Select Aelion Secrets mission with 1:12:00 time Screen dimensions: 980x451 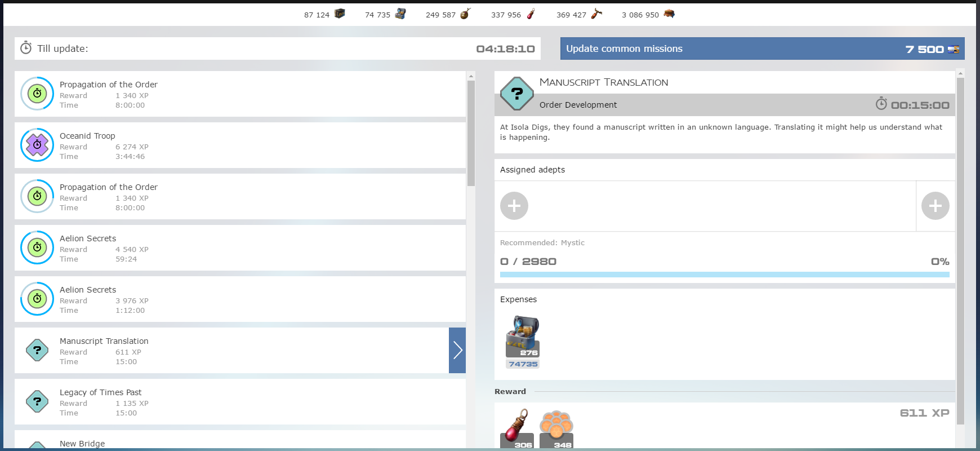coord(240,299)
